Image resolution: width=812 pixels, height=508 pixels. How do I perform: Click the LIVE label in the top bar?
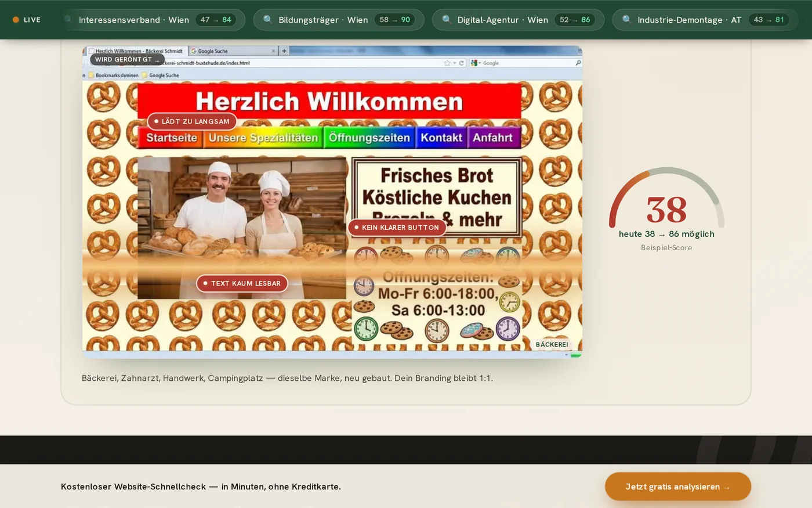[32, 20]
